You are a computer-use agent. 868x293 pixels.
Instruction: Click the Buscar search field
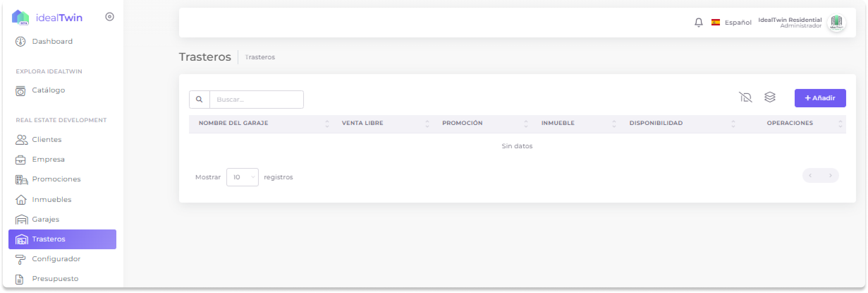click(256, 100)
